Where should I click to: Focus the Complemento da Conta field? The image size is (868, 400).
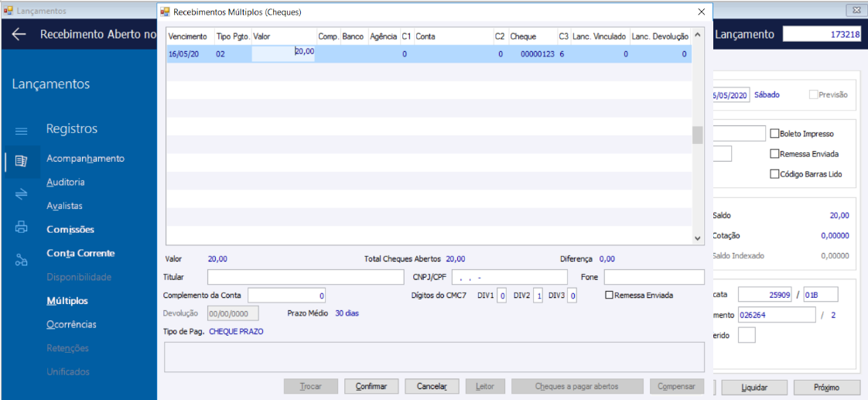[287, 296]
